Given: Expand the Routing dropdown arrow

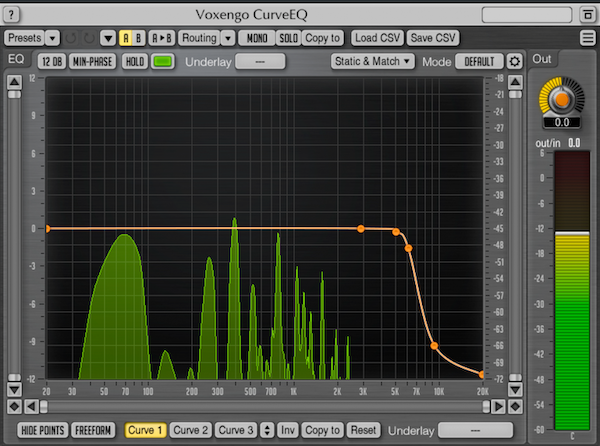Looking at the screenshot, I should click(x=228, y=38).
